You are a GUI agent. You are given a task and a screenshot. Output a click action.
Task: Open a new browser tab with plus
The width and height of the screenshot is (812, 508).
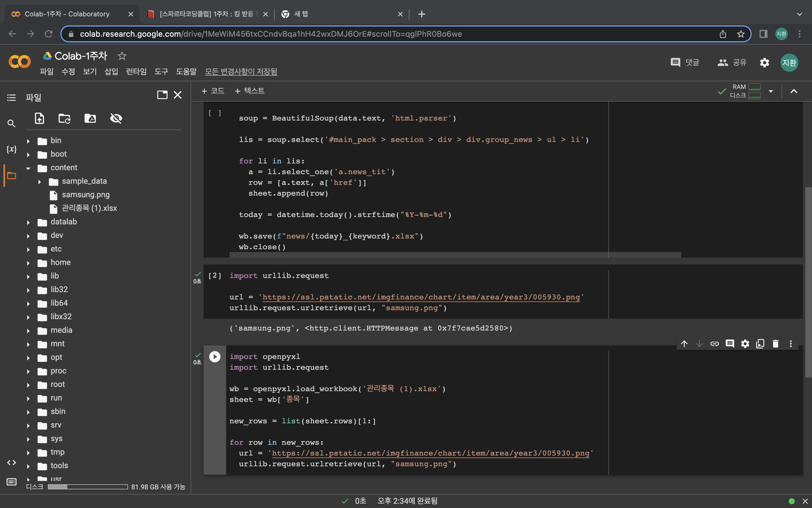(422, 14)
